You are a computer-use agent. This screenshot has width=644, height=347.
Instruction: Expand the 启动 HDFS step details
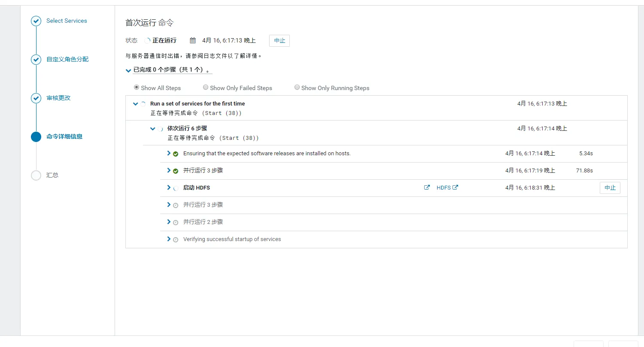pos(169,187)
